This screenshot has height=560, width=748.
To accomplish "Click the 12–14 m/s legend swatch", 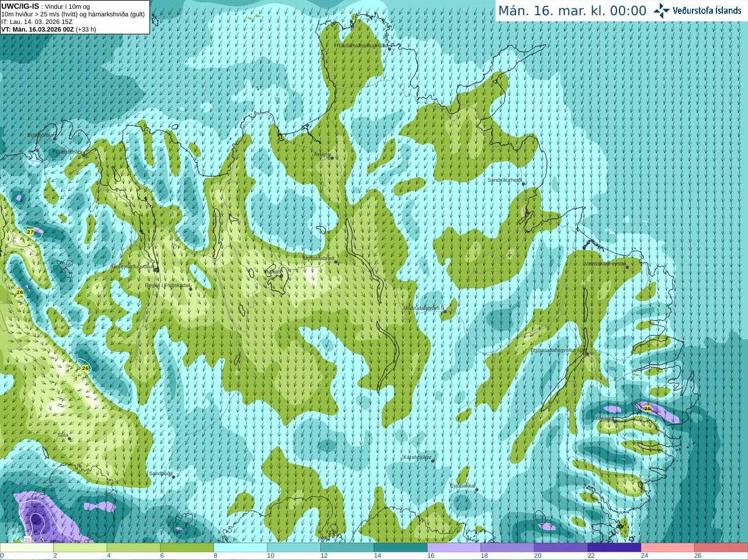I will 347,548.
